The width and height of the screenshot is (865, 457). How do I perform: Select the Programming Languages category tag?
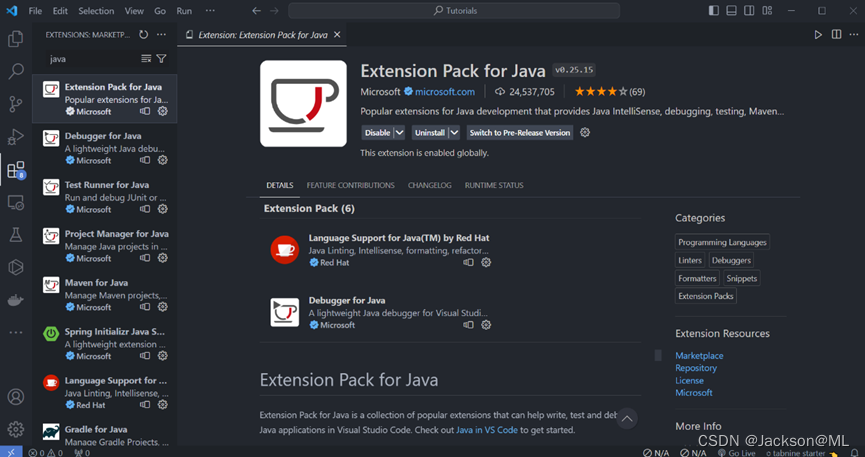click(722, 242)
